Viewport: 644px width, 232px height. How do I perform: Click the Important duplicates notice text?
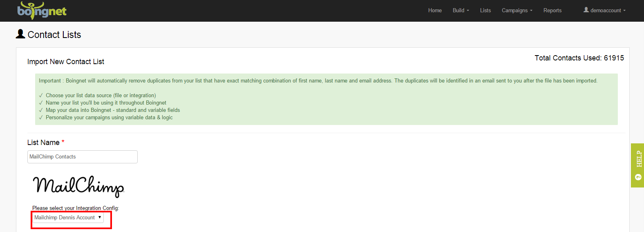(x=318, y=81)
